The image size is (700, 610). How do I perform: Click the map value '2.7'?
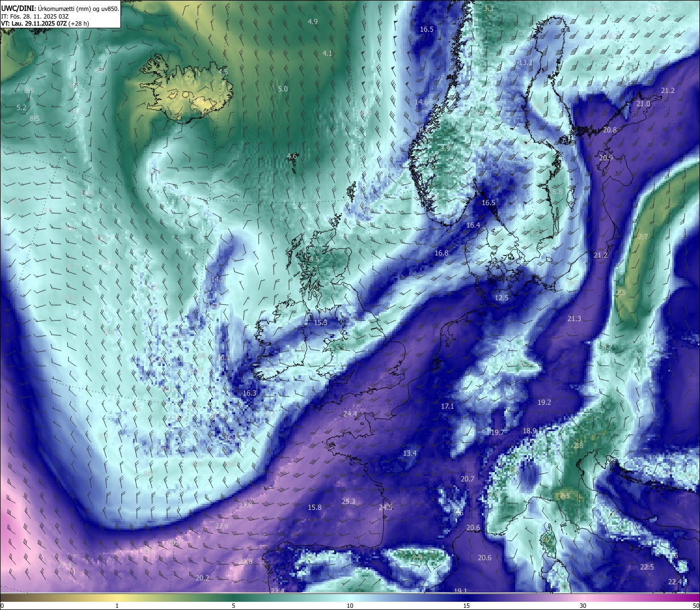643,237
